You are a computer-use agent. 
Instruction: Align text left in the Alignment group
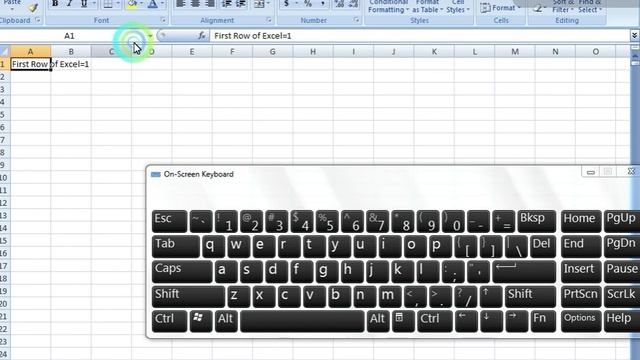coord(180,4)
